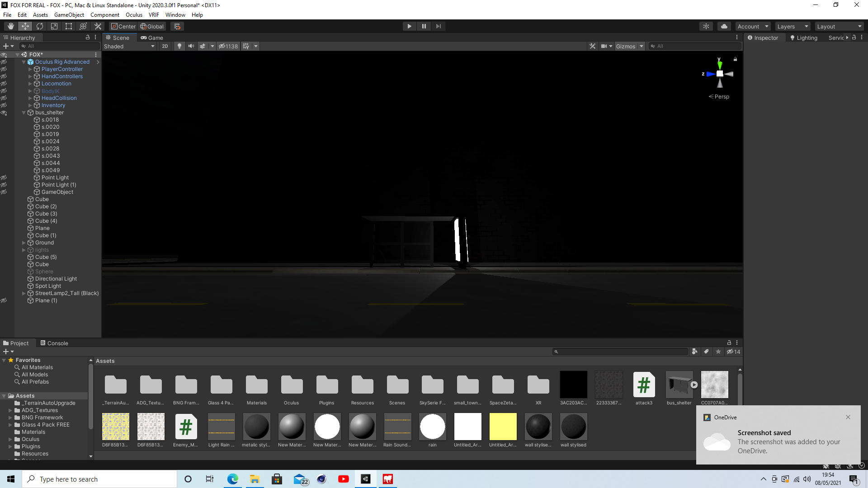Toggle Persp perspective mode
The image size is (868, 488).
point(719,97)
